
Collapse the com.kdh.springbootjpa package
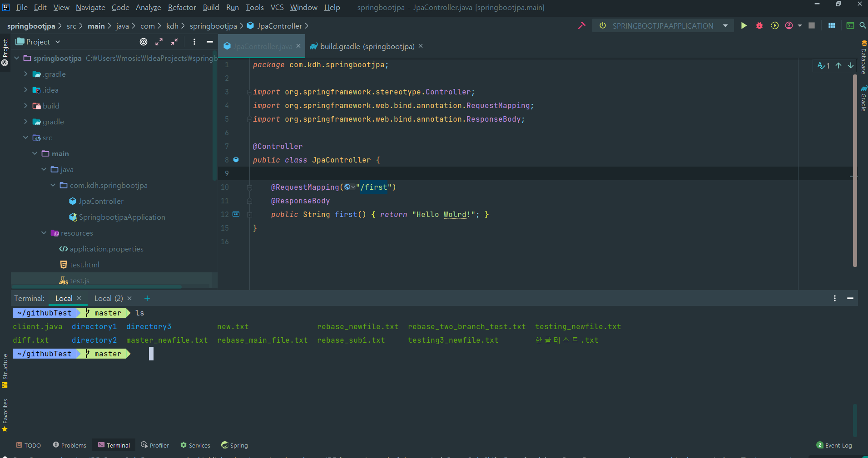tap(53, 185)
